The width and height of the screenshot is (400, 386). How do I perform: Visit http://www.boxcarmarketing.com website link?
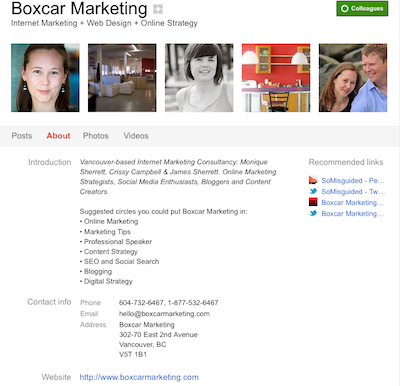(x=139, y=377)
